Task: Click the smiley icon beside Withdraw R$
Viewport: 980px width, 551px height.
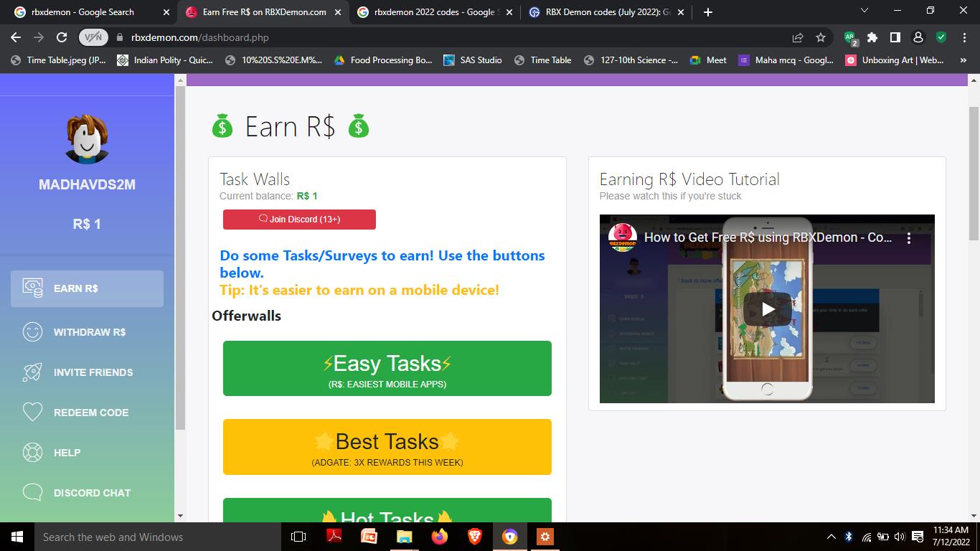Action: pos(32,331)
